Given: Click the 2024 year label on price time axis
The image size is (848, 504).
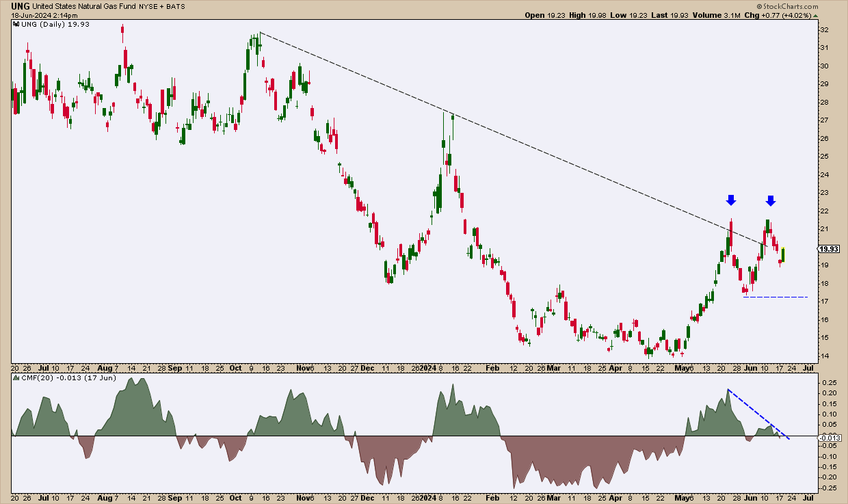Looking at the screenshot, I should 429,368.
